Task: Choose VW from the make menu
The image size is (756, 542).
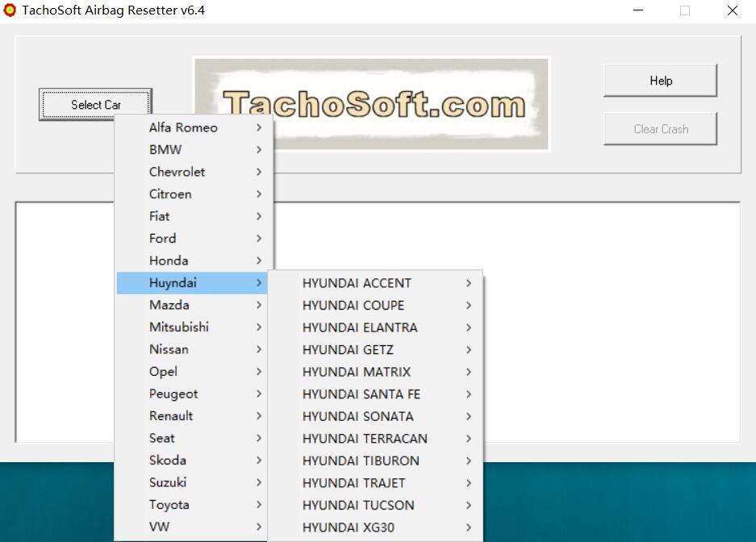Action: [x=192, y=527]
